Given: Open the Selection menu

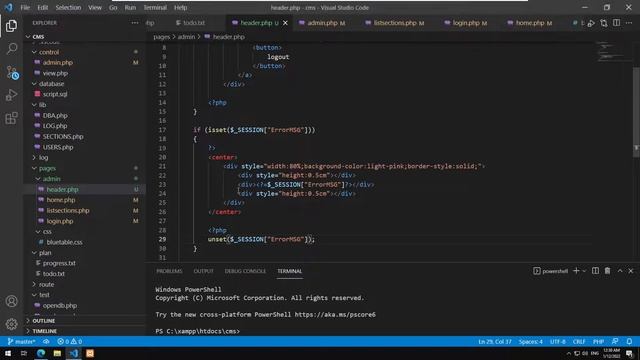Looking at the screenshot, I should 68,7.
